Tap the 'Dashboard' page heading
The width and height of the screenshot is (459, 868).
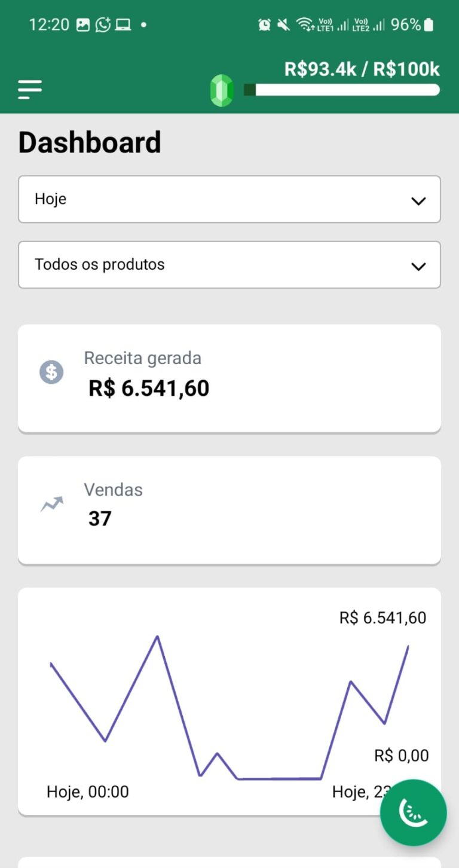[90, 143]
